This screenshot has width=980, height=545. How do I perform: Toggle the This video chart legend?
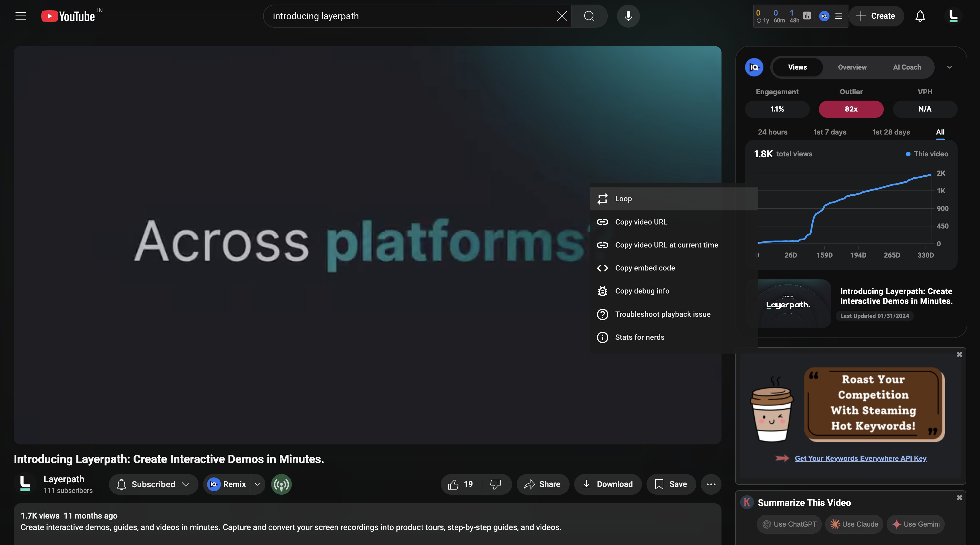pyautogui.click(x=927, y=154)
